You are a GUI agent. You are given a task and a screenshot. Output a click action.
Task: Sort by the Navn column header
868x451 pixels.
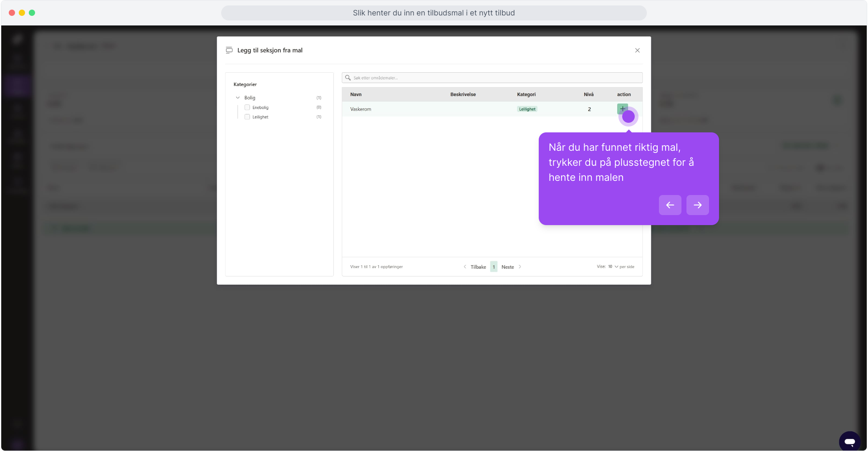[x=356, y=94]
